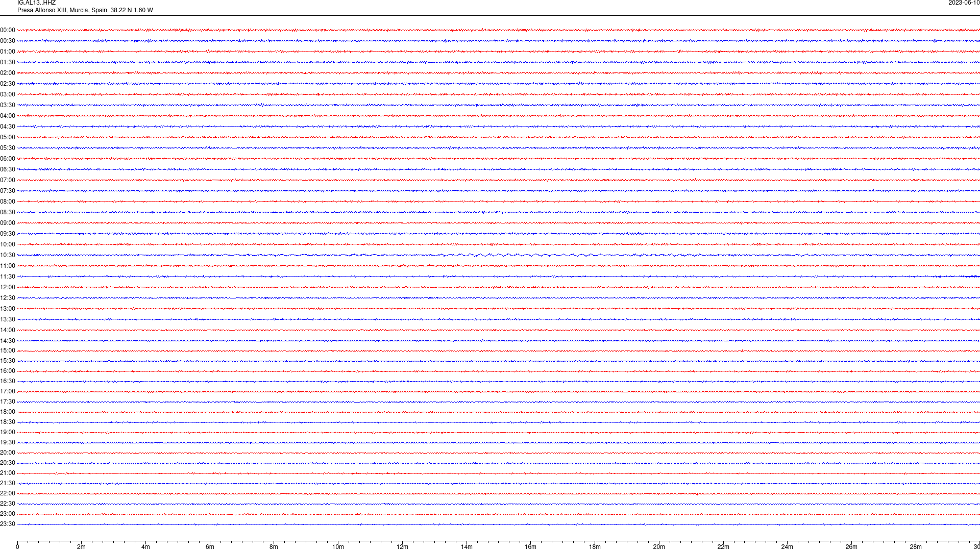Select the 06:00 trace time label
This screenshot has height=551, width=980.
click(x=8, y=159)
